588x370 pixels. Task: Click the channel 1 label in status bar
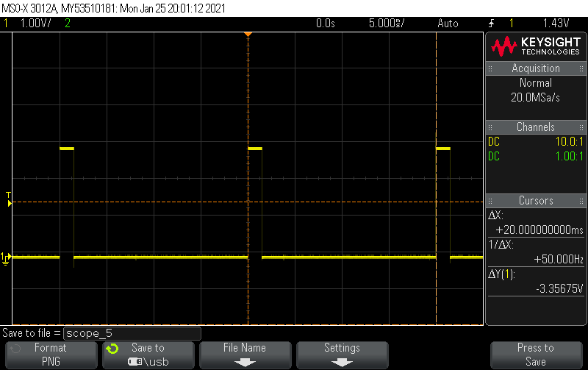click(6, 24)
